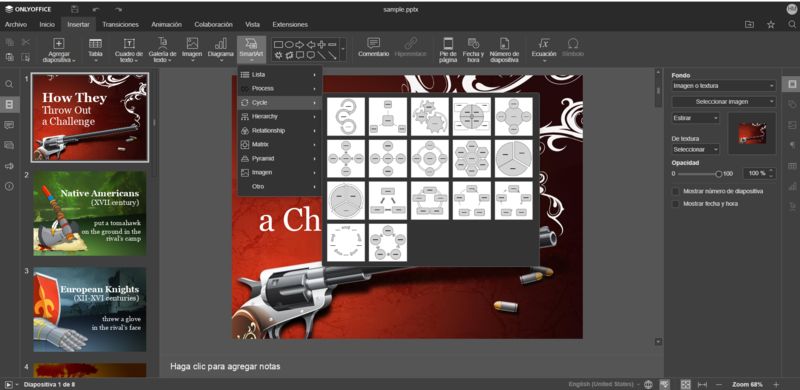800x390 pixels.
Task: Open the Diagrama chart icon
Action: 221,44
